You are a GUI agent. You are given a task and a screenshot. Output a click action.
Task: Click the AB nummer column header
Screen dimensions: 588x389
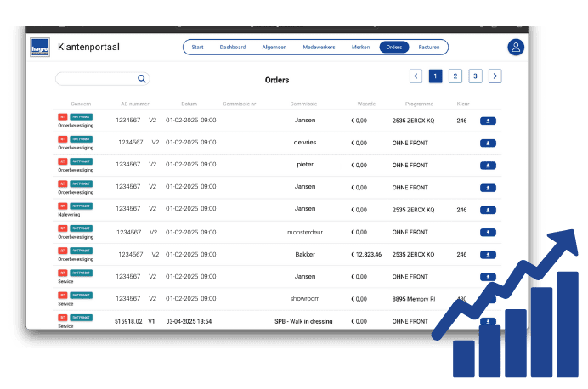tap(135, 104)
